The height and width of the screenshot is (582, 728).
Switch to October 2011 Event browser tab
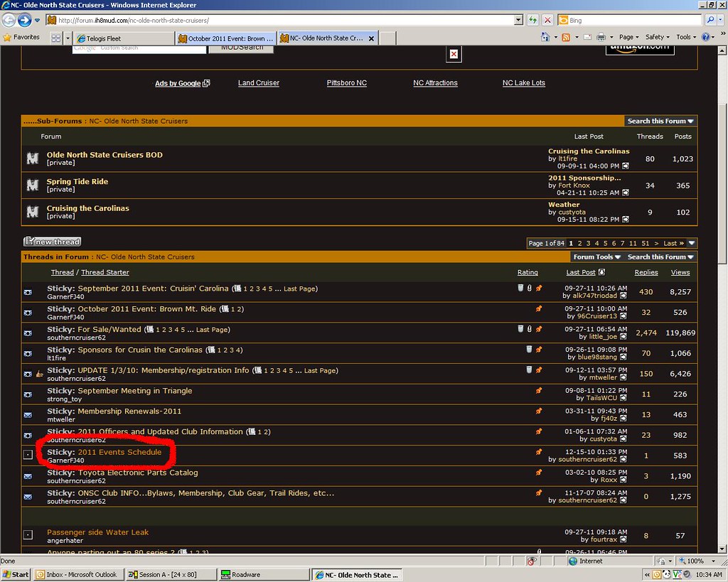[x=225, y=38]
